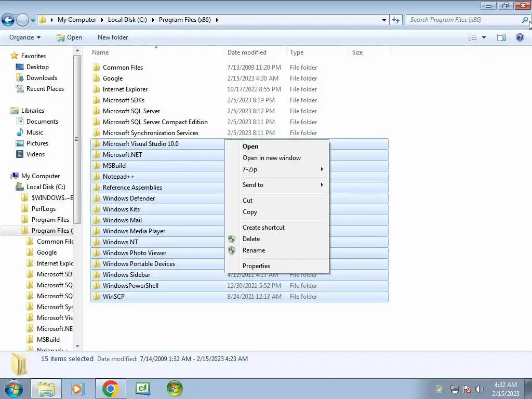Sort by the Date modified column header
The image size is (532, 399).
pyautogui.click(x=247, y=52)
